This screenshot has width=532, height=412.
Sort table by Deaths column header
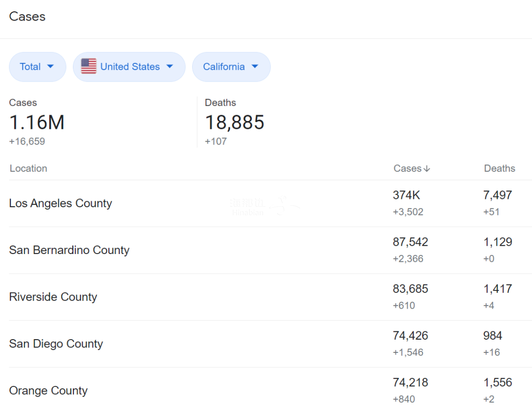click(499, 168)
